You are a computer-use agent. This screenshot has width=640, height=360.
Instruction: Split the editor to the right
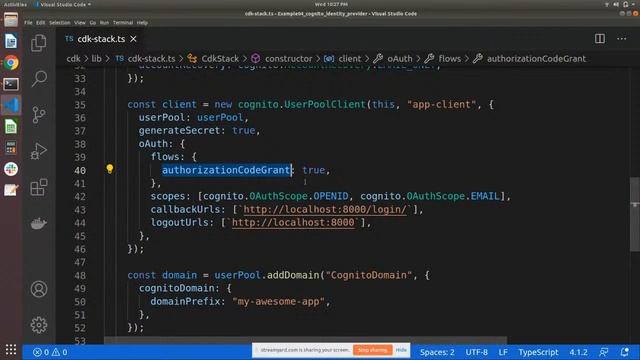coord(600,39)
